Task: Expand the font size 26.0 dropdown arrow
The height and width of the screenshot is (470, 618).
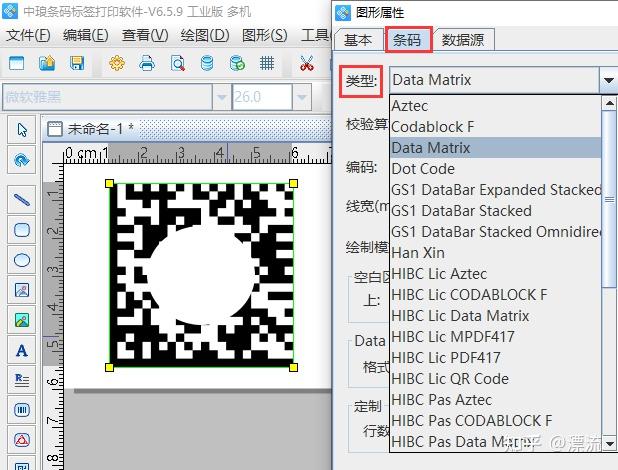Action: (302, 97)
